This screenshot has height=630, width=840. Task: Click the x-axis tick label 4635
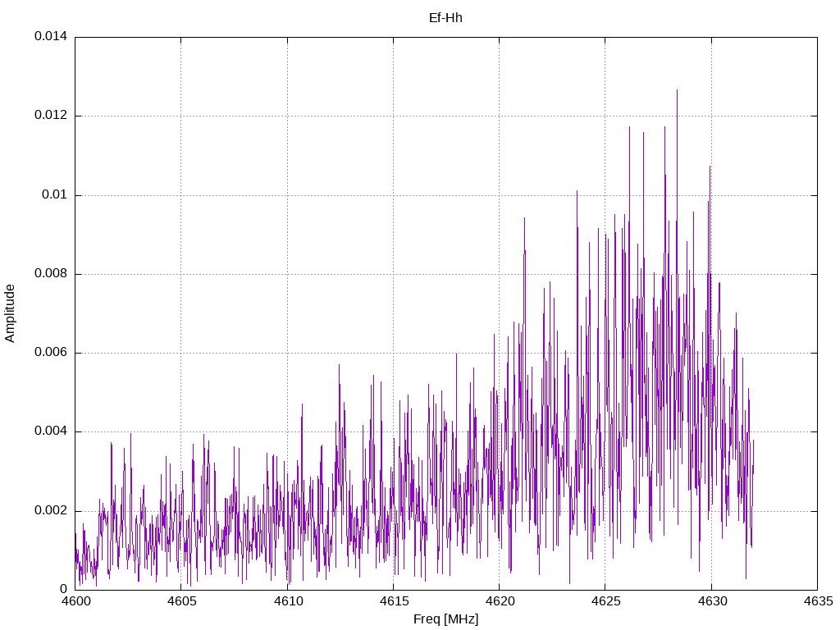click(818, 601)
